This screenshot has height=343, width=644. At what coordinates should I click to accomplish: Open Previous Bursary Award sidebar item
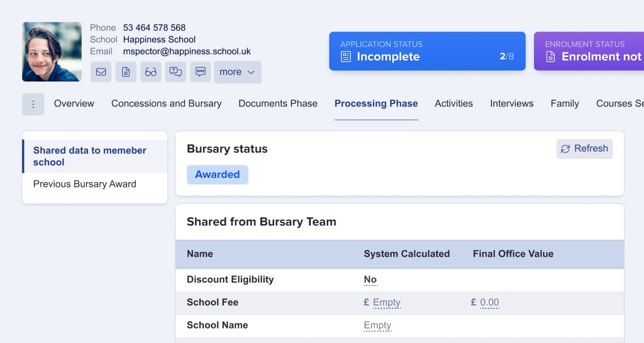pyautogui.click(x=85, y=184)
